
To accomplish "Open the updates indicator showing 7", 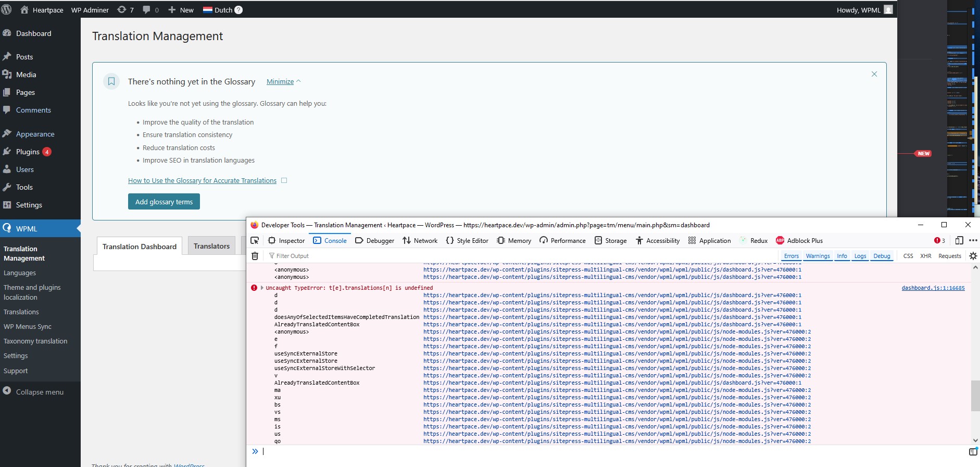I will [125, 10].
